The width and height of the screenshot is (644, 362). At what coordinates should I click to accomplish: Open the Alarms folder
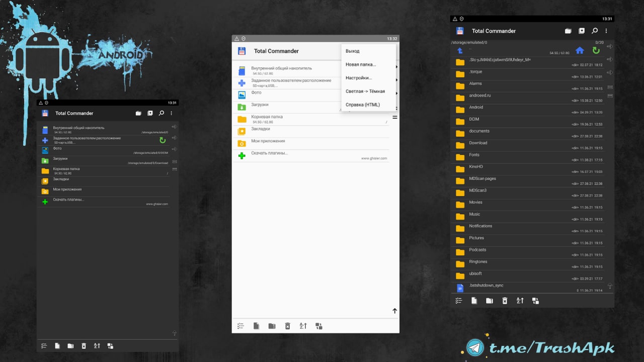pos(529,86)
